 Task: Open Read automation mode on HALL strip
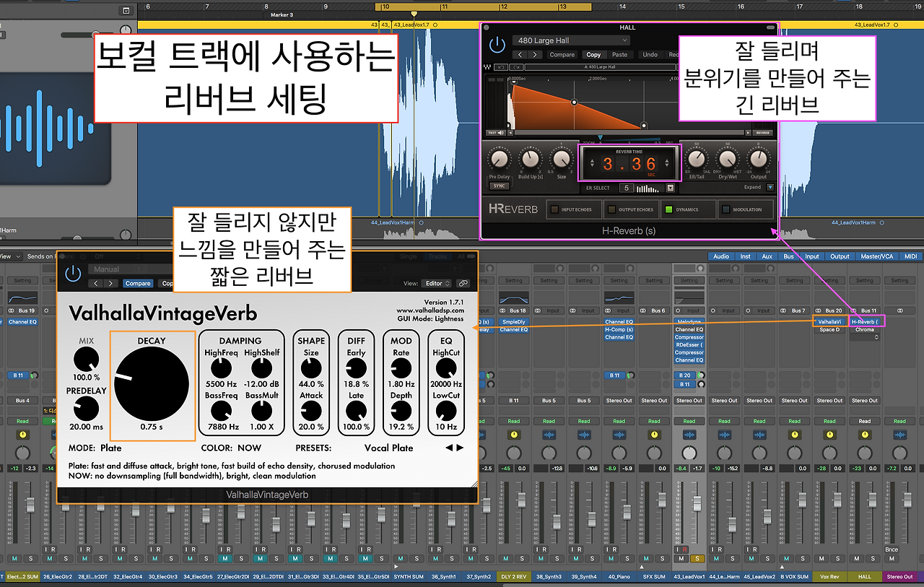coord(865,421)
